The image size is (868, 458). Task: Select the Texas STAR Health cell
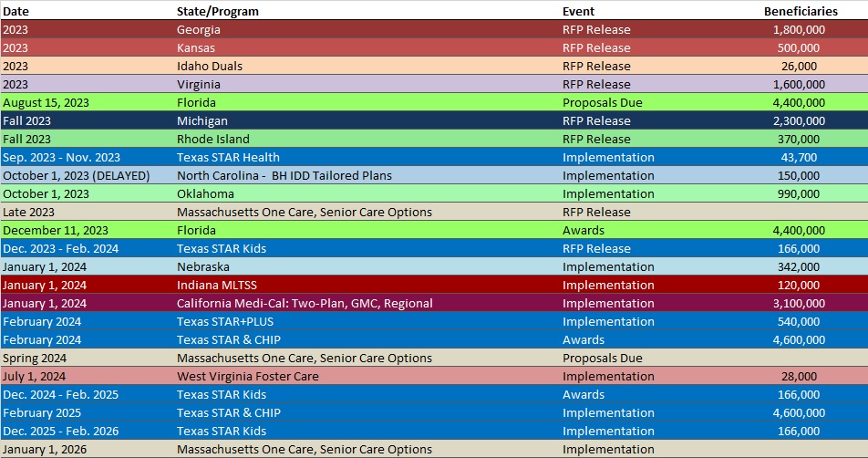tap(228, 157)
